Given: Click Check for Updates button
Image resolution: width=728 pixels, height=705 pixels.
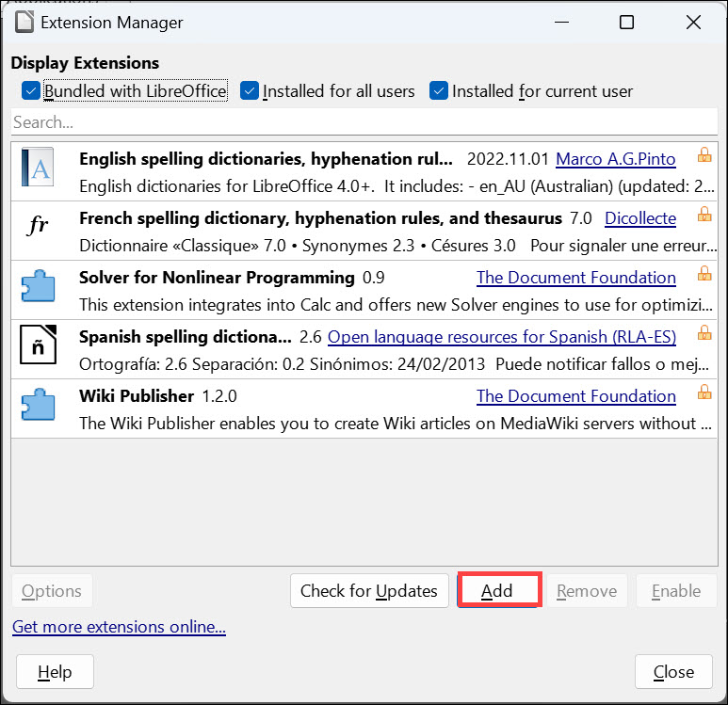Looking at the screenshot, I should click(369, 591).
